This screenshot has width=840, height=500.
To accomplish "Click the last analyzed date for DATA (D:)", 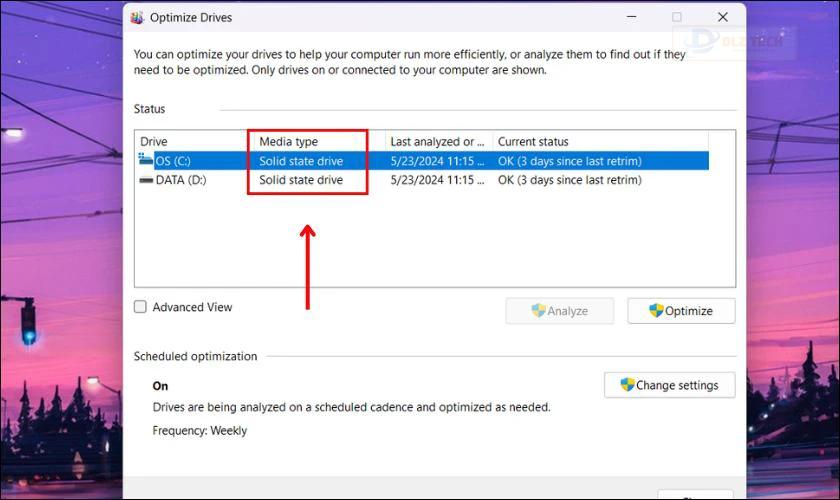I will [437, 180].
